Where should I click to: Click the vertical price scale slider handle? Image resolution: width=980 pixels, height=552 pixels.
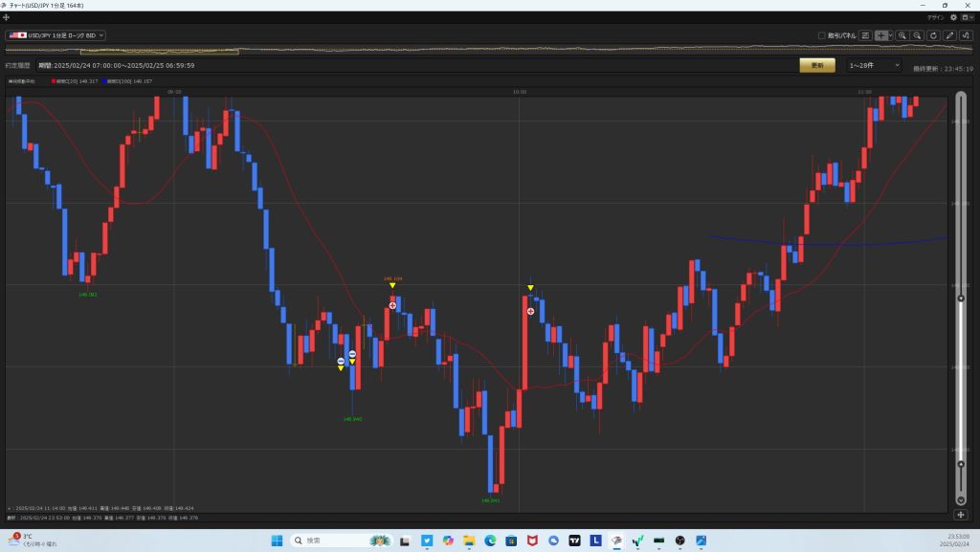click(961, 299)
